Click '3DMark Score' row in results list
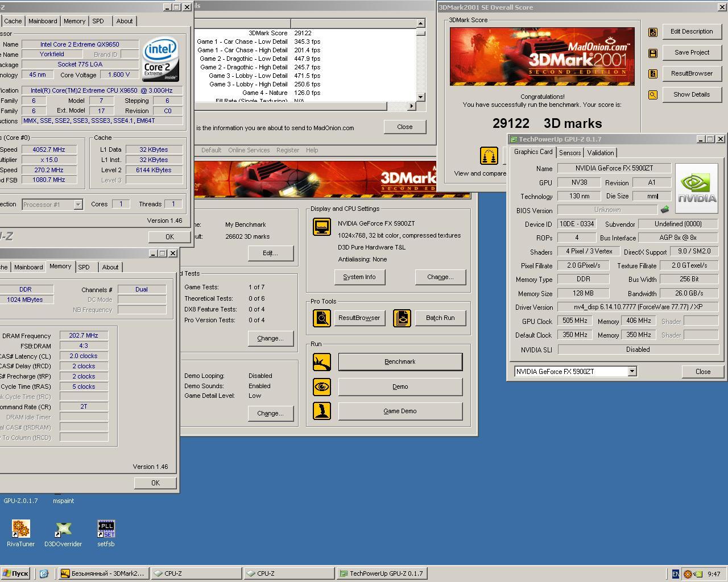 [305, 33]
